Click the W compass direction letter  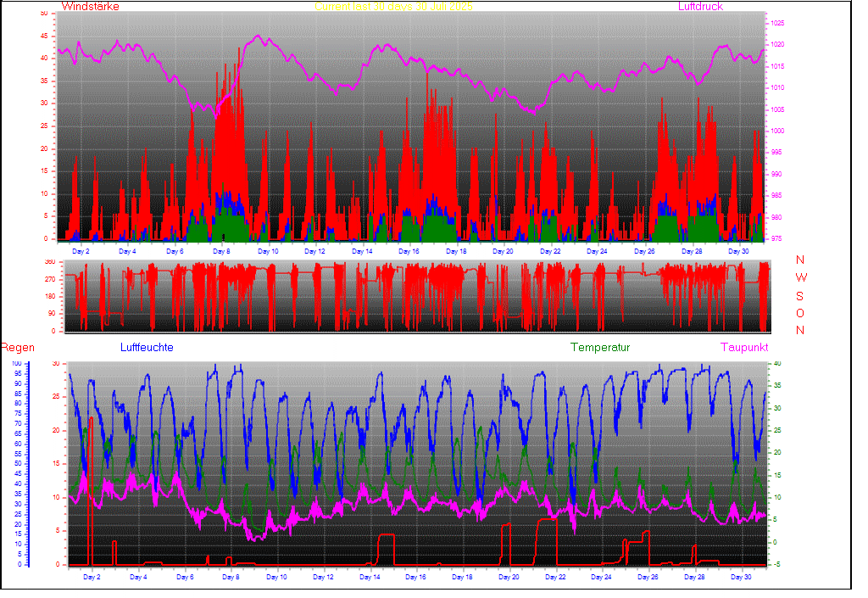[x=800, y=278]
